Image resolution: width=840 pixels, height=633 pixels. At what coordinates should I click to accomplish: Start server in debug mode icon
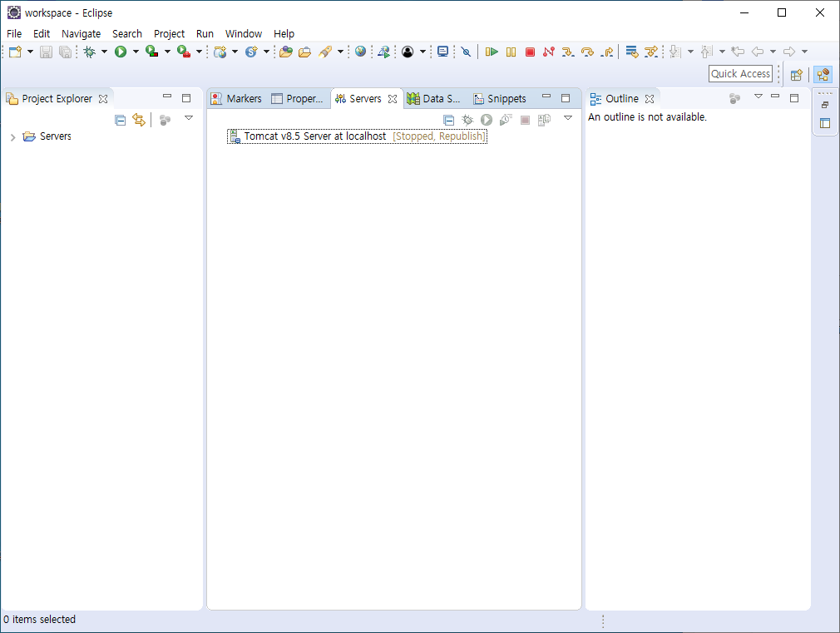(x=467, y=120)
